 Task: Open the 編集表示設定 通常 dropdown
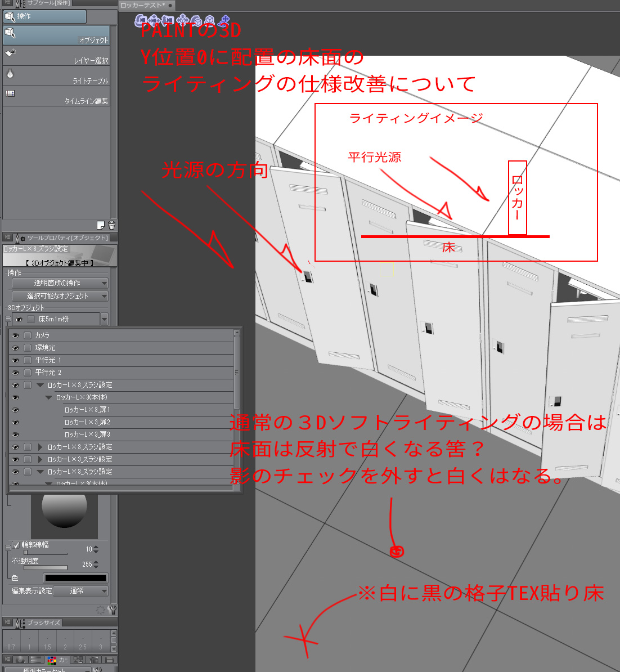[80, 591]
